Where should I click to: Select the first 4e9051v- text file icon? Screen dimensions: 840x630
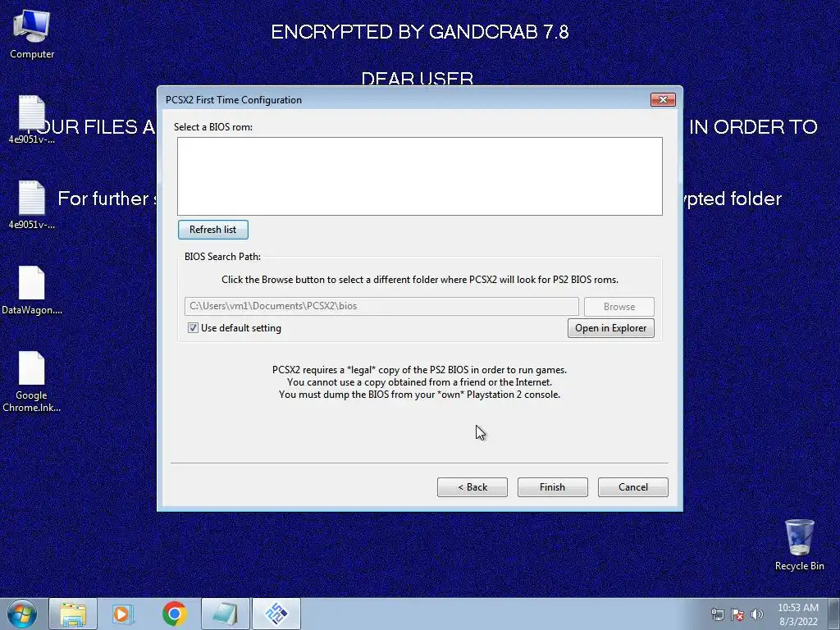click(32, 119)
